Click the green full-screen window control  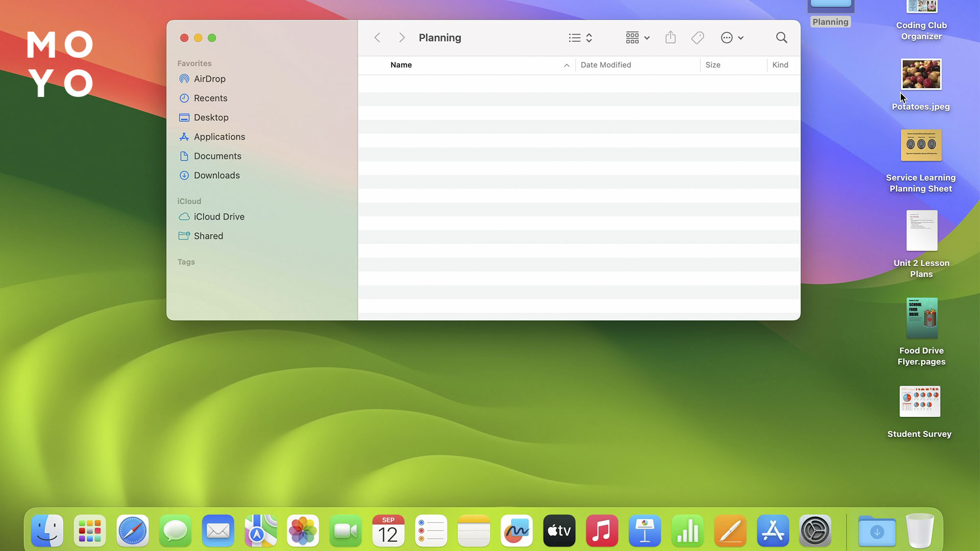pyautogui.click(x=212, y=38)
